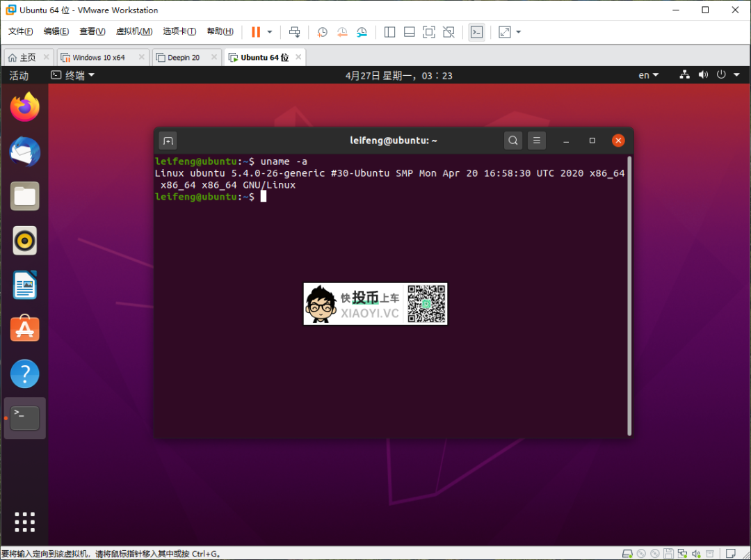This screenshot has width=751, height=560.
Task: Suspend the virtual machine with the pause button
Action: click(x=256, y=32)
